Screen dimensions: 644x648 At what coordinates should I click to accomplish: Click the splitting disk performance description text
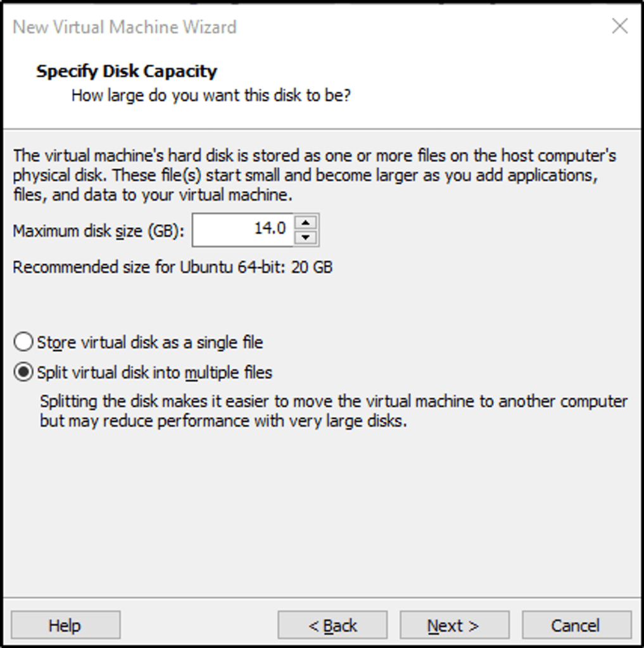click(333, 411)
